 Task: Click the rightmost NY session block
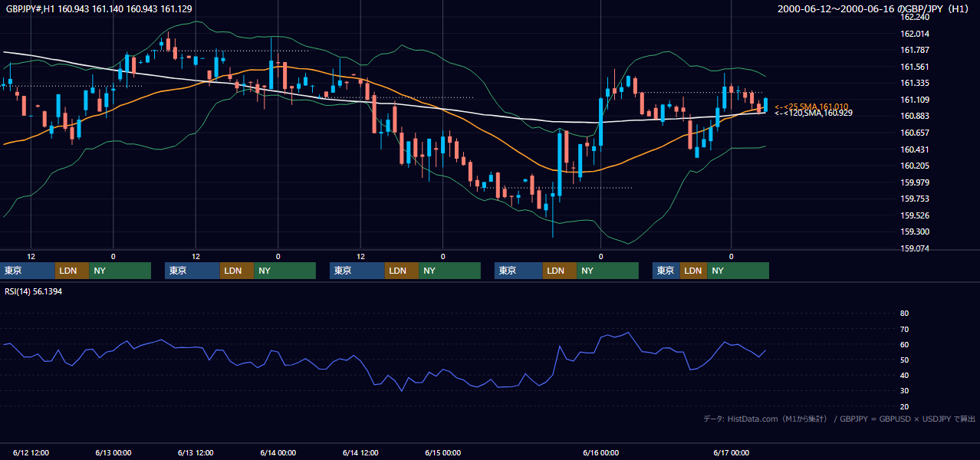click(738, 271)
